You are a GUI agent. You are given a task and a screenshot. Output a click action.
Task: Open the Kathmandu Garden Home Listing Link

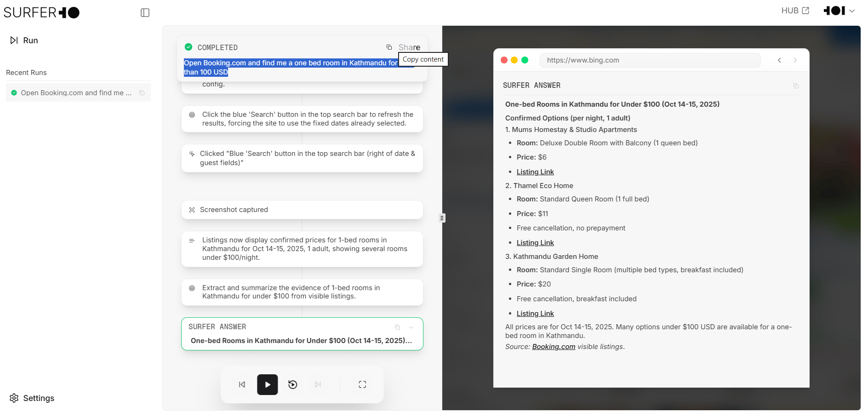click(x=535, y=314)
